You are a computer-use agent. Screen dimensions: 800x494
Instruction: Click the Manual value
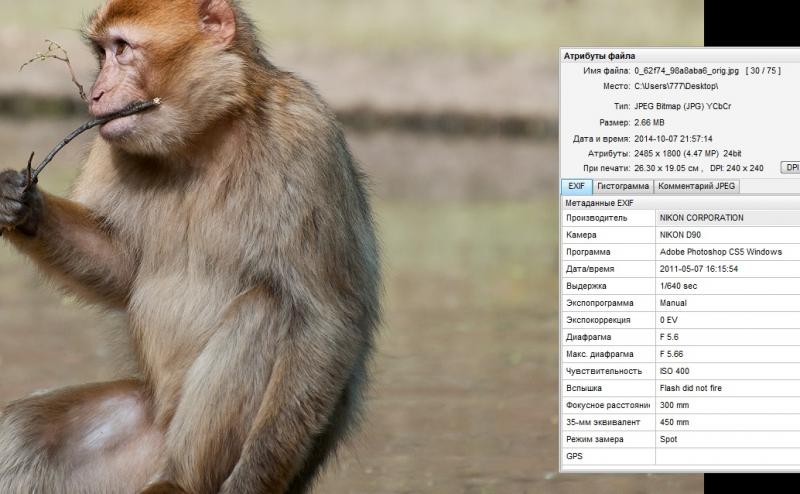pos(673,303)
